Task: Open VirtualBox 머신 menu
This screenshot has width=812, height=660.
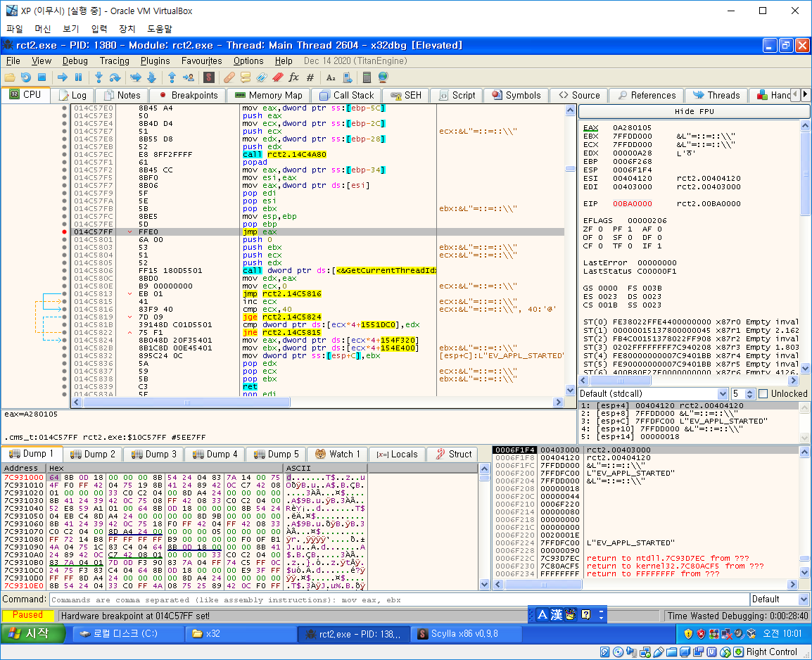Action: (42, 29)
